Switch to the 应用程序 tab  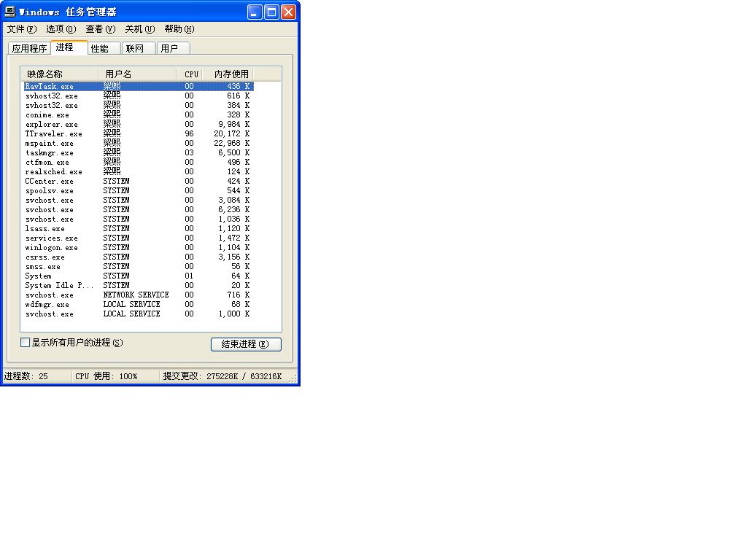(x=29, y=49)
